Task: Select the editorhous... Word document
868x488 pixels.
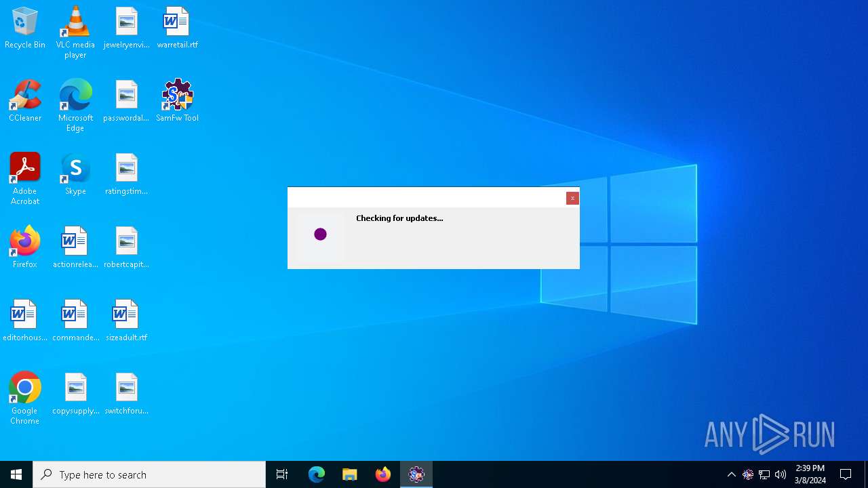Action: [x=25, y=321]
